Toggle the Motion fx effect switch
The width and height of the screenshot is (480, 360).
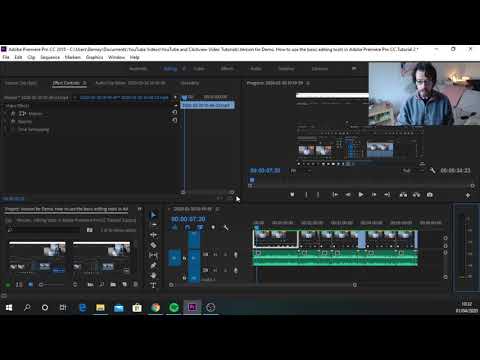pos(13,114)
